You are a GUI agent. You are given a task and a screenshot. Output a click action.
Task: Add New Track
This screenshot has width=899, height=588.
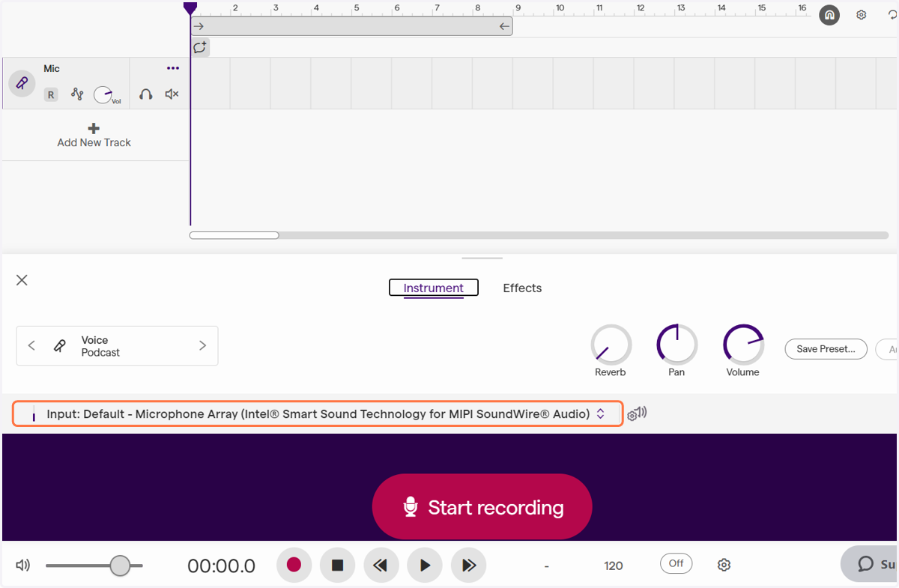94,136
